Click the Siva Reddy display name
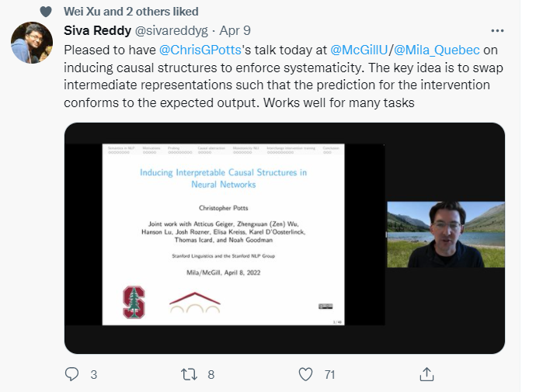This screenshot has height=392, width=536. [x=96, y=31]
